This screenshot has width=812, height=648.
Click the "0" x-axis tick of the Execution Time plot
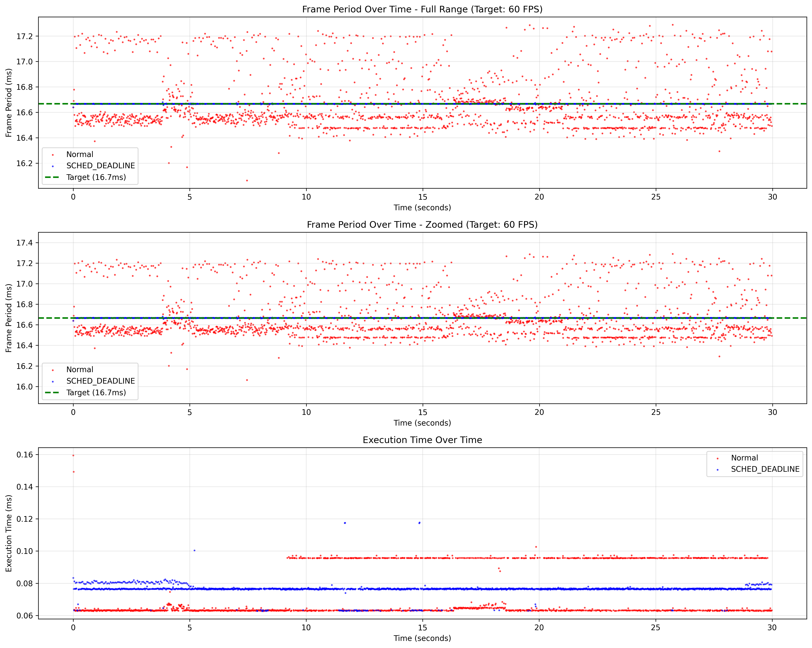73,627
